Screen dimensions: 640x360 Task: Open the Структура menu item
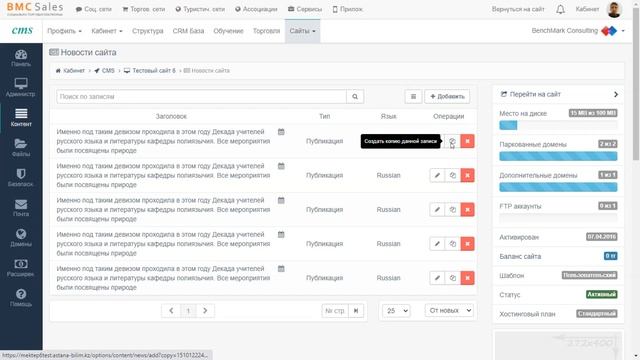(x=148, y=31)
